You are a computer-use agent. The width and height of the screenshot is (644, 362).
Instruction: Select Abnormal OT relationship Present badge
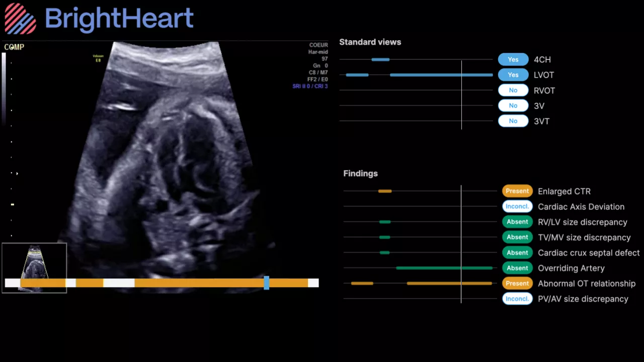point(517,283)
